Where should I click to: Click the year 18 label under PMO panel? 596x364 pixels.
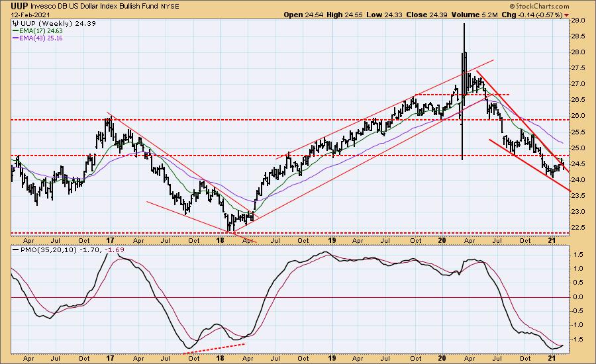point(220,358)
